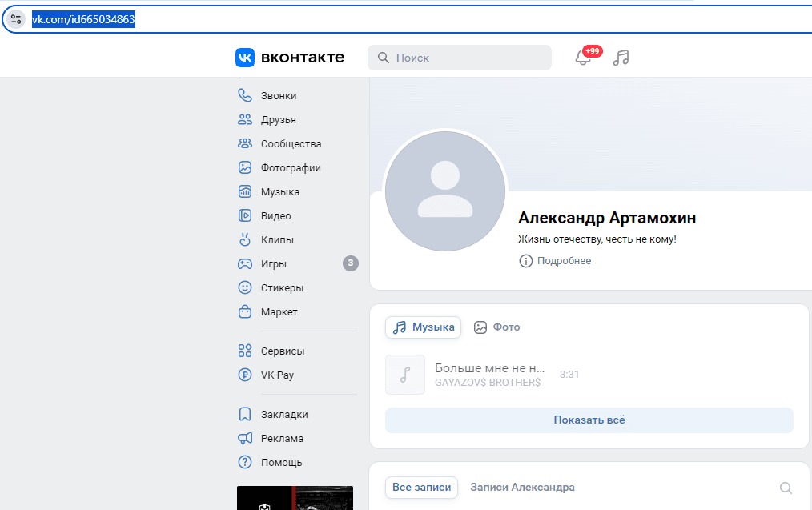Viewport: 812px width, 510px height.
Task: Click the Стикеры smiley icon
Action: tap(245, 287)
